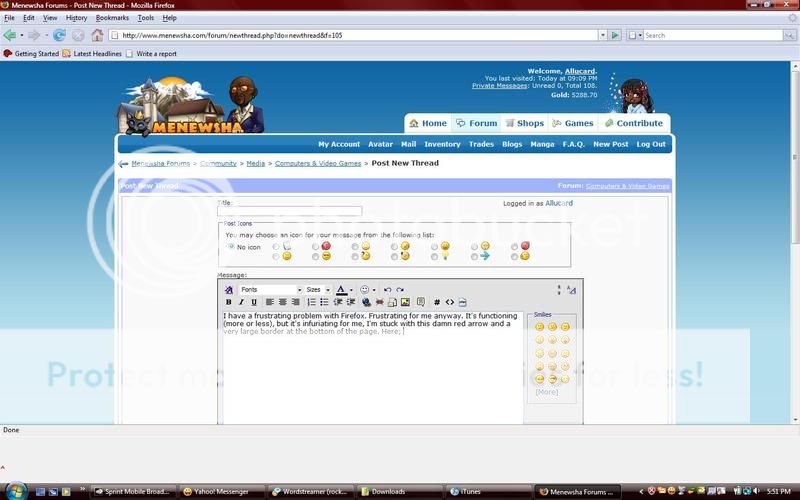Open the smilies dropdown arrow in toolbar
The height and width of the screenshot is (500, 800).
pyautogui.click(x=374, y=290)
